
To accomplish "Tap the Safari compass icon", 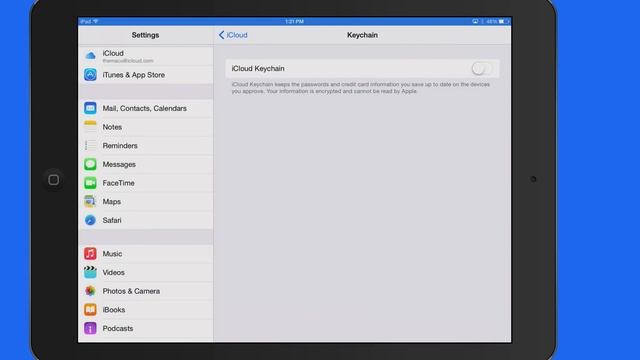I will 90,220.
